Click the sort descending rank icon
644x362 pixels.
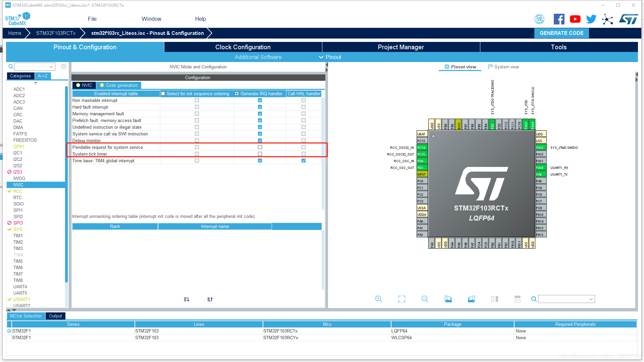[x=186, y=299]
